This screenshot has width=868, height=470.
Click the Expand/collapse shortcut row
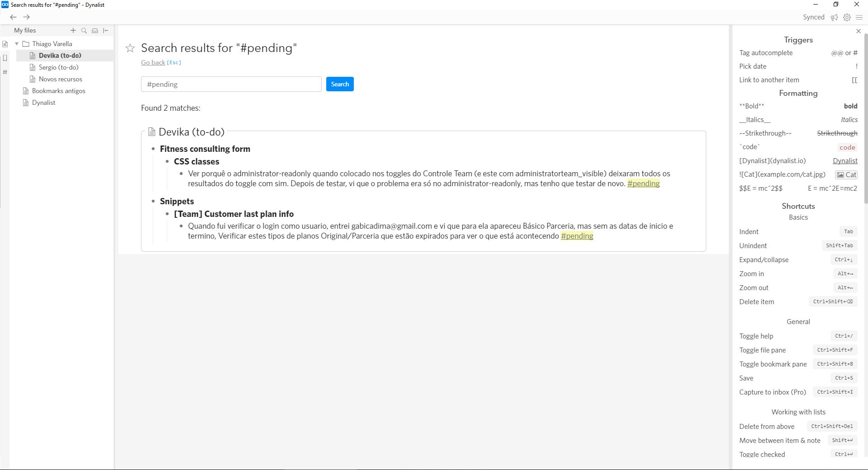(x=798, y=260)
